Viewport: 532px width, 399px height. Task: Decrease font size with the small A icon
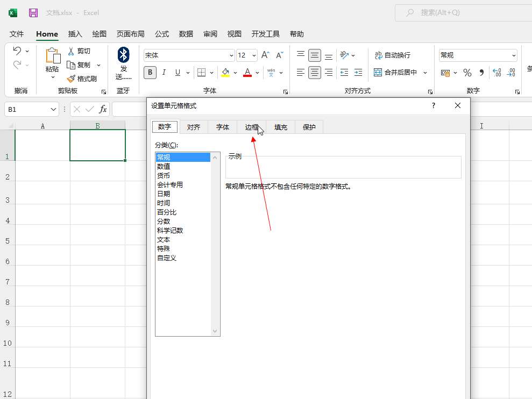click(280, 55)
